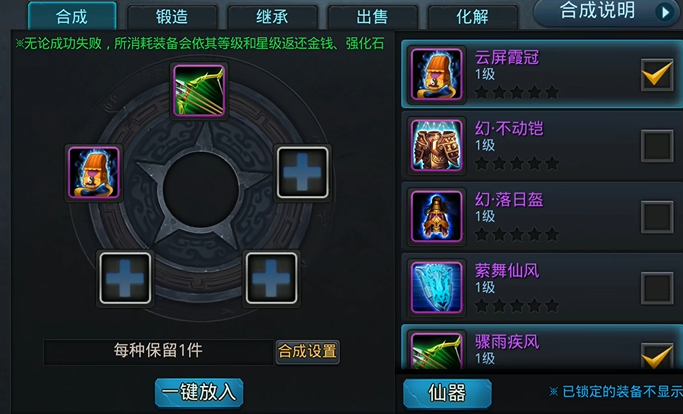Tap the 幻·落日盔 helmet icon
The height and width of the screenshot is (414, 683).
[436, 217]
